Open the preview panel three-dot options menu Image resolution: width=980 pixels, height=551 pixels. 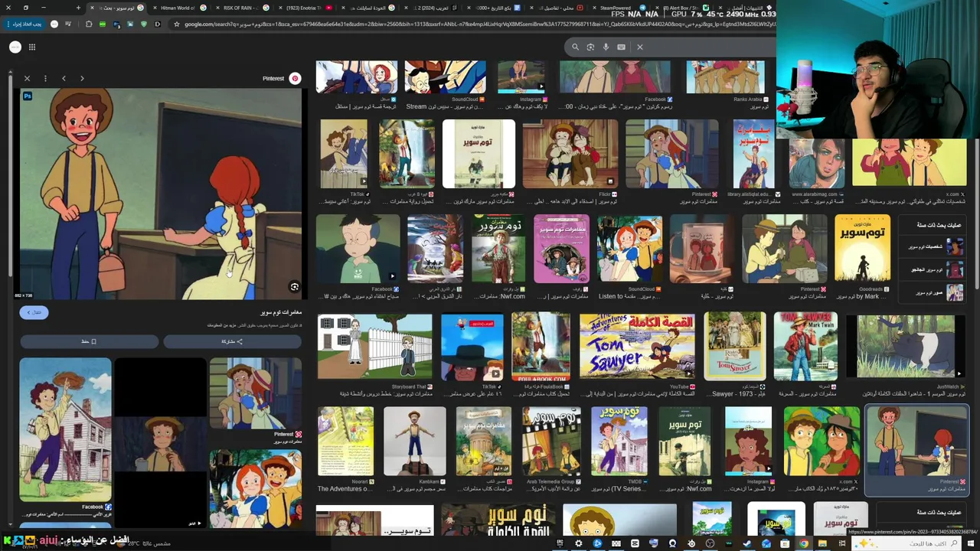tap(45, 78)
